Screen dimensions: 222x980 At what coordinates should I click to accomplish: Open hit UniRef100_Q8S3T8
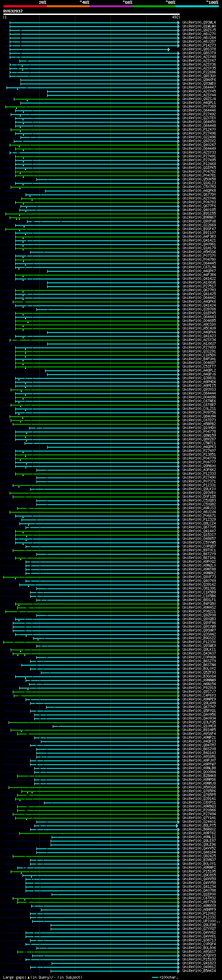pos(199,49)
